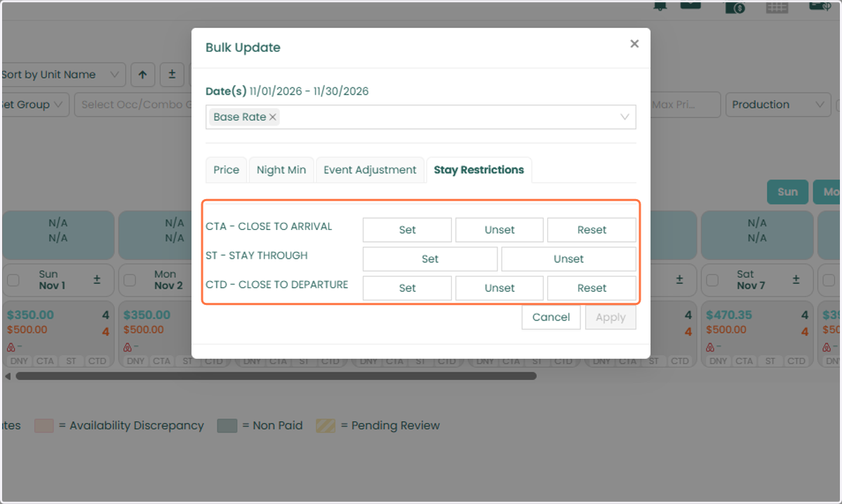The image size is (842, 504).
Task: Click the Pending Review legend swatch
Action: [326, 425]
